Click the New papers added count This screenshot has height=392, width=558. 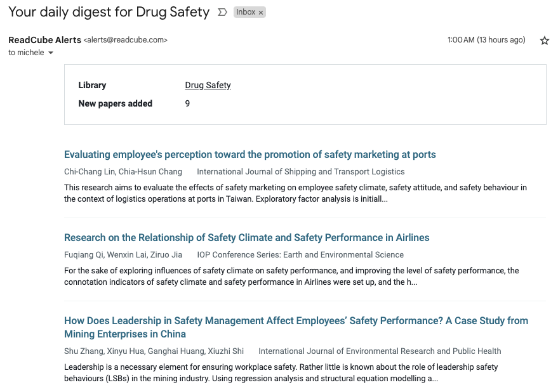(187, 103)
